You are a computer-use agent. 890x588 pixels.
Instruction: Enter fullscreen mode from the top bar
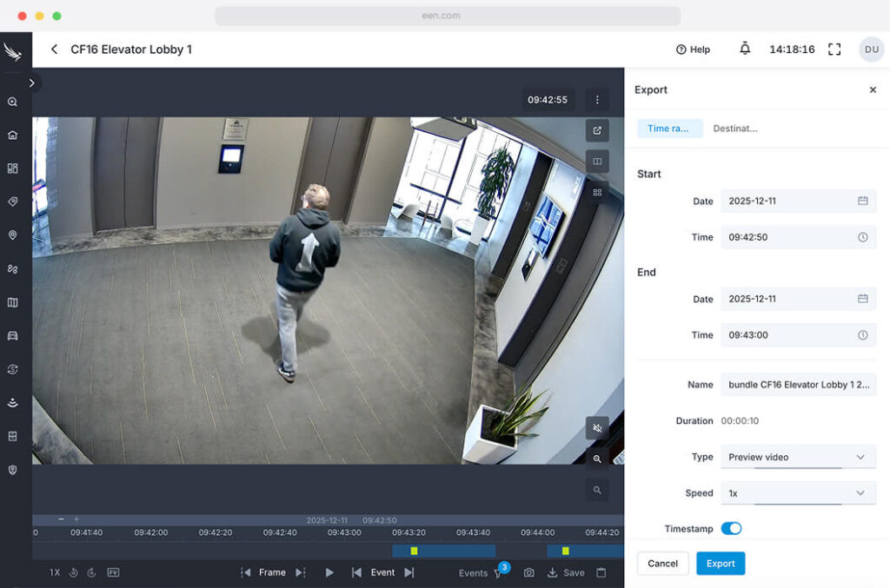(x=834, y=50)
